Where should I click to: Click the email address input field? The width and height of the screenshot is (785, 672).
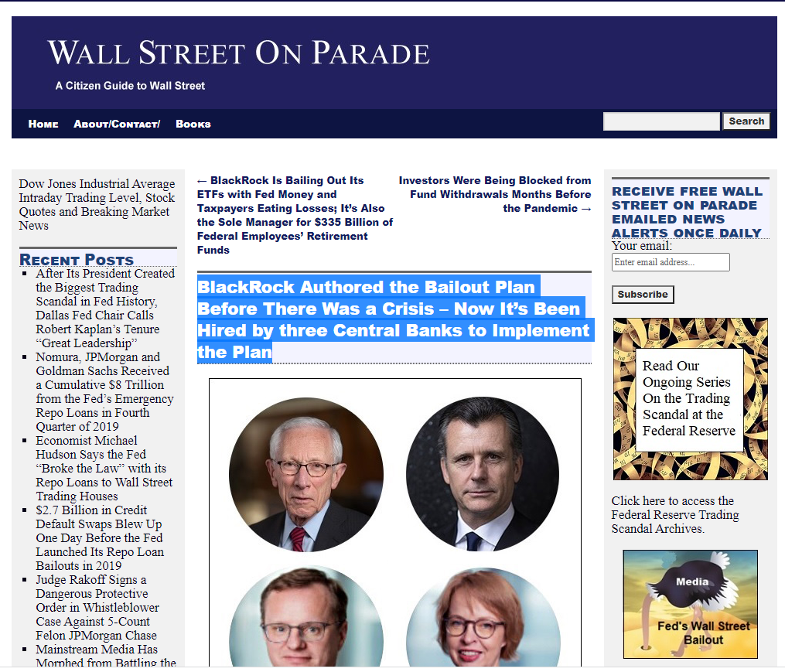tap(671, 262)
